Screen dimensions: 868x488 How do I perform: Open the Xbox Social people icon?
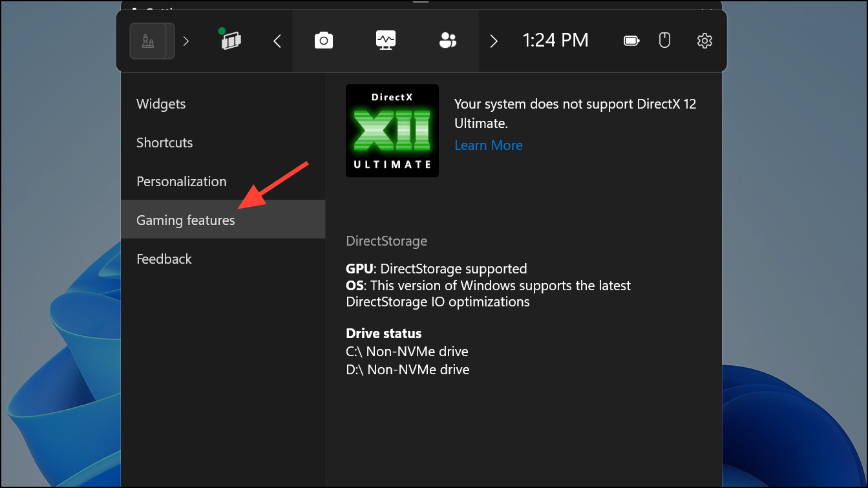click(447, 41)
